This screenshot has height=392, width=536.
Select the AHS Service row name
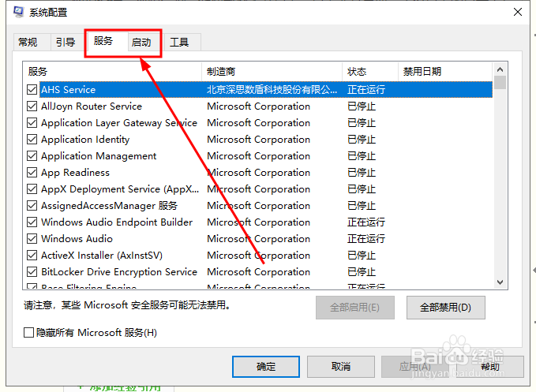pos(69,89)
